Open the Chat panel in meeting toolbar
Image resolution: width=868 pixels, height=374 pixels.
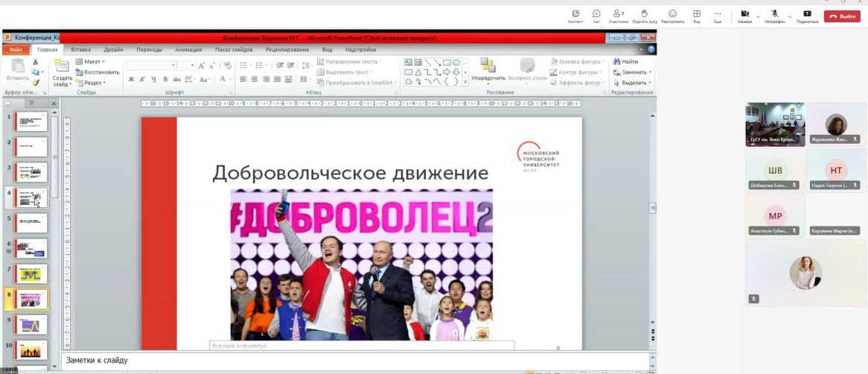596,14
